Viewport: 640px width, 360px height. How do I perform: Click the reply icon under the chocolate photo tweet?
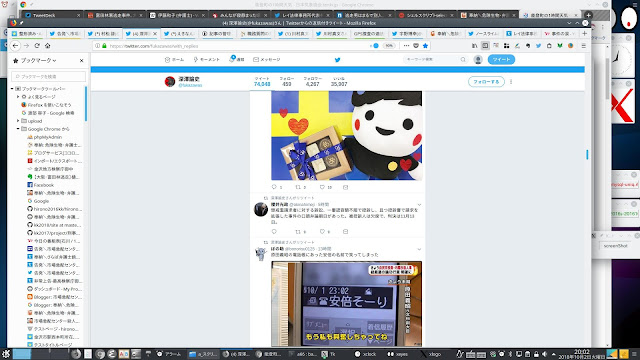tap(274, 187)
